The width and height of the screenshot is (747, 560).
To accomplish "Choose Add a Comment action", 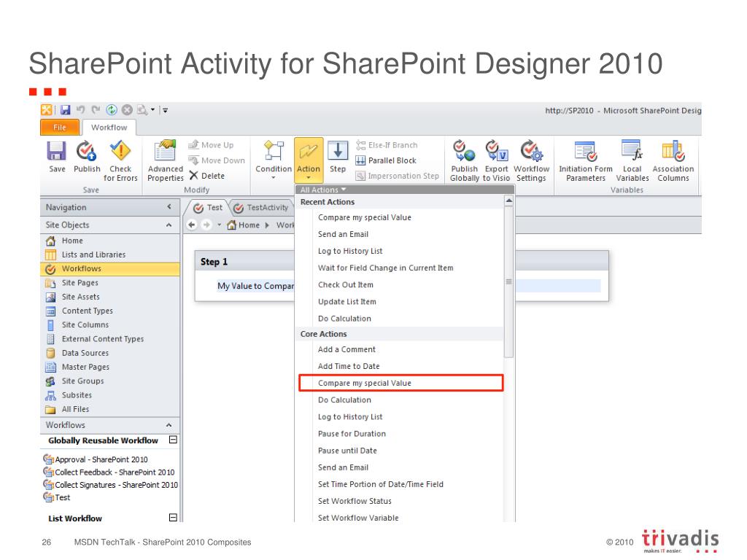I will click(400, 349).
